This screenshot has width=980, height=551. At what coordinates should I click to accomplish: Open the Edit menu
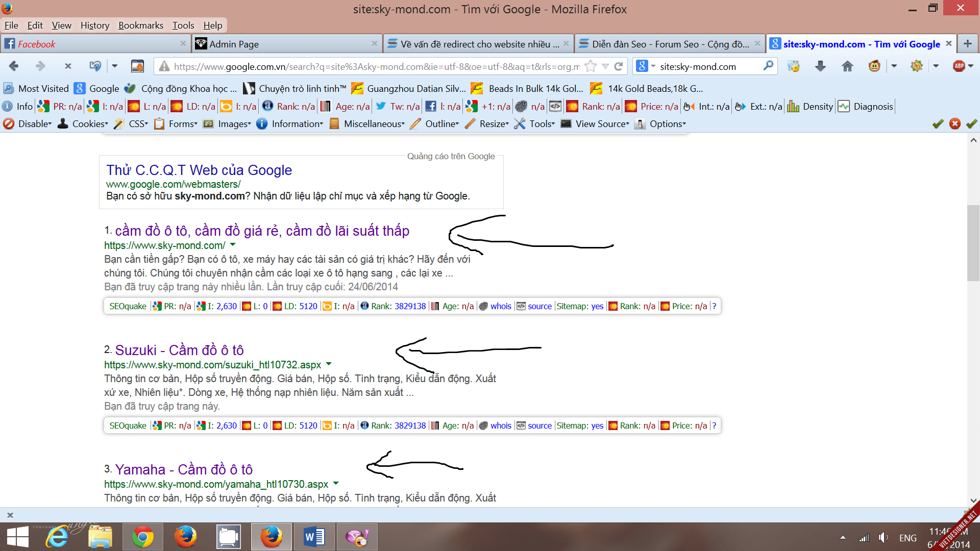pos(35,25)
